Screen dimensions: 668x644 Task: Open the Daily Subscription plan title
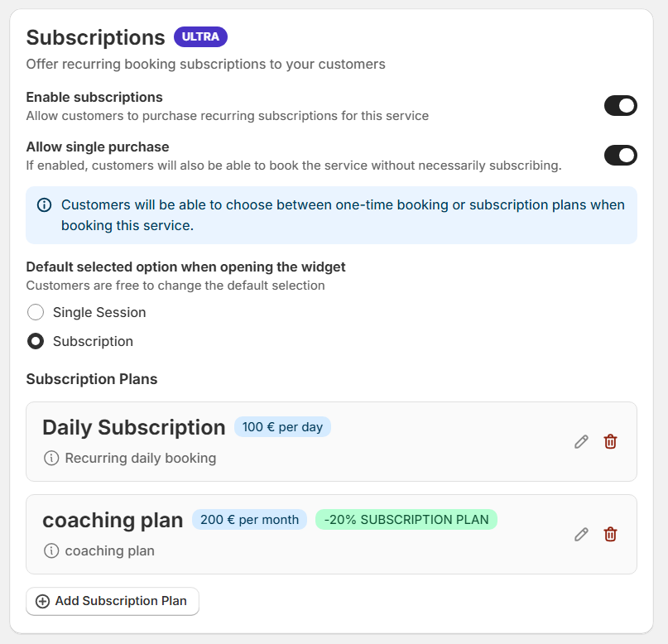(133, 427)
